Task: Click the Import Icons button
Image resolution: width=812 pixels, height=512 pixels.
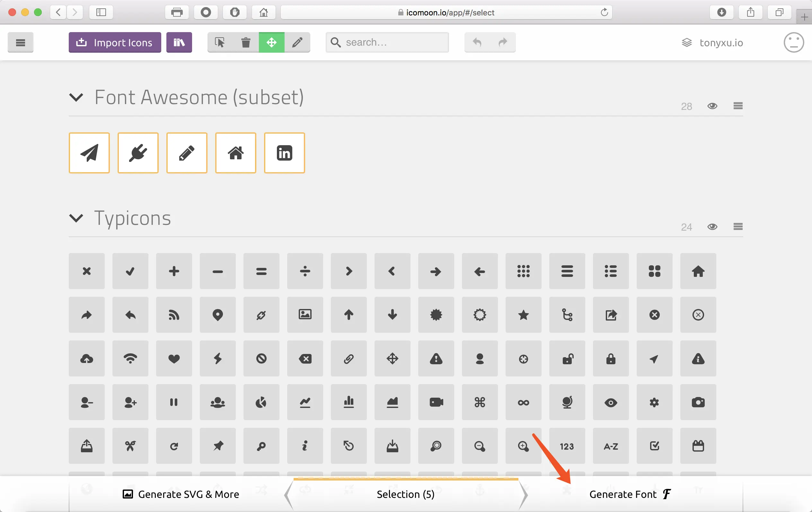Action: (x=115, y=42)
